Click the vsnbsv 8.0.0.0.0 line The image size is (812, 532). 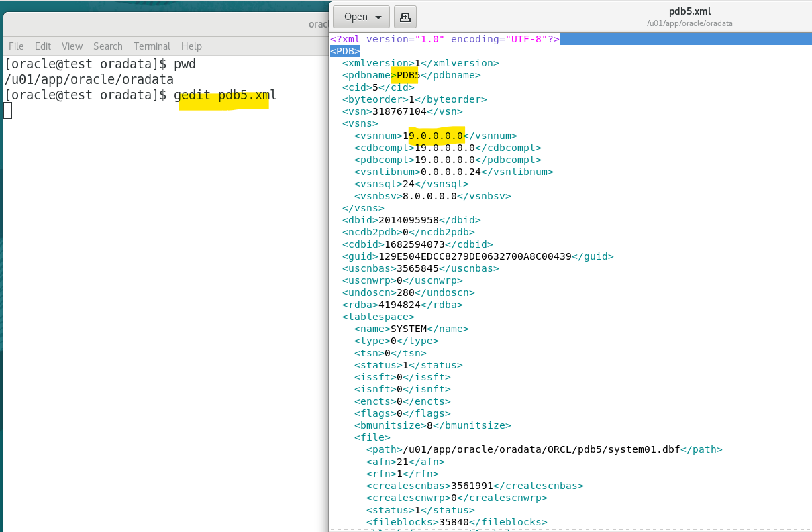point(433,196)
